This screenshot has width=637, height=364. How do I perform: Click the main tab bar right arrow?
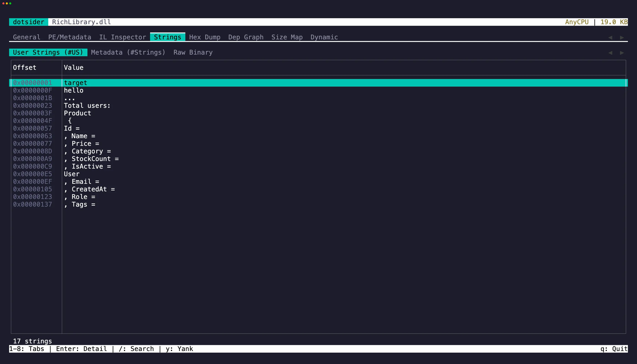click(622, 38)
